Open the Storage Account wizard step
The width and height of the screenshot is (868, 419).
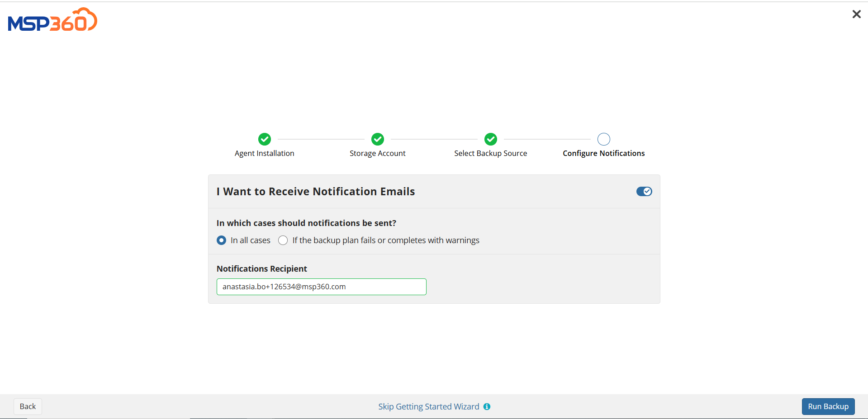click(x=377, y=153)
